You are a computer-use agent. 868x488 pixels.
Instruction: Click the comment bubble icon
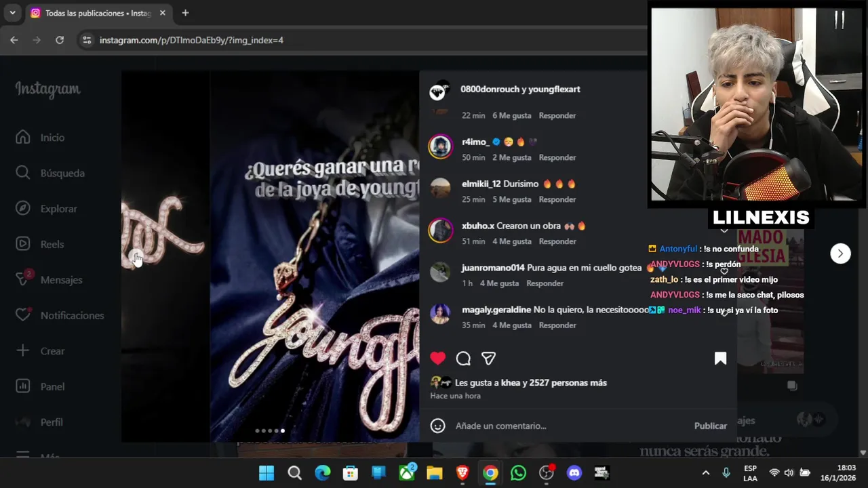(463, 358)
